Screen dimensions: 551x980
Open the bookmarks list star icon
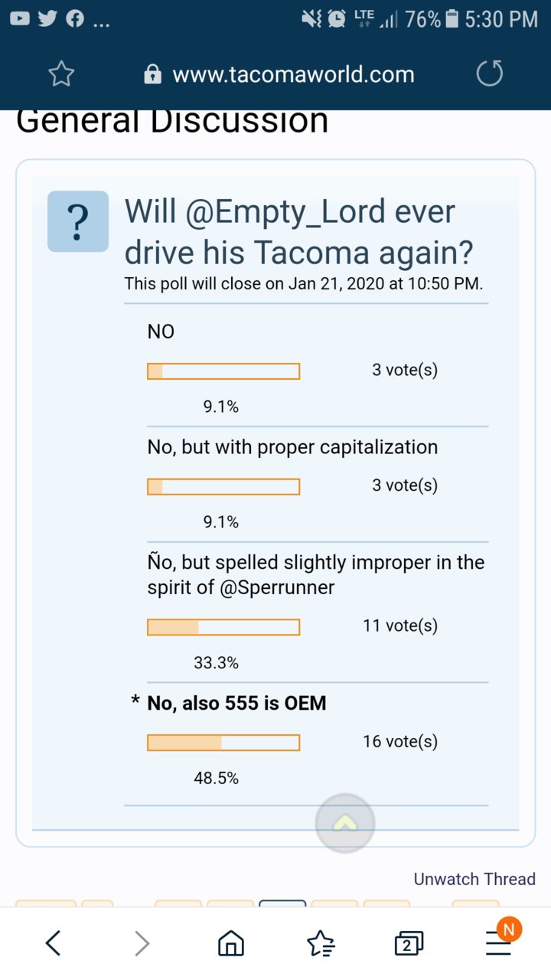tap(321, 944)
